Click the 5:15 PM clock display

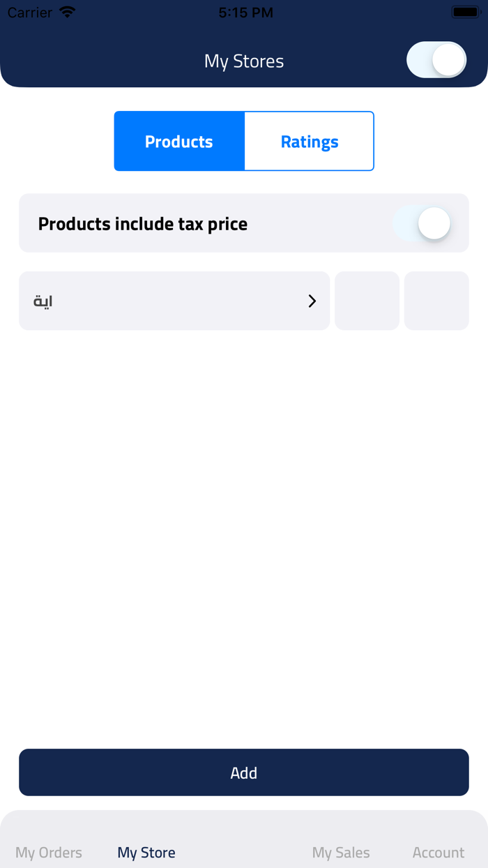click(x=245, y=12)
